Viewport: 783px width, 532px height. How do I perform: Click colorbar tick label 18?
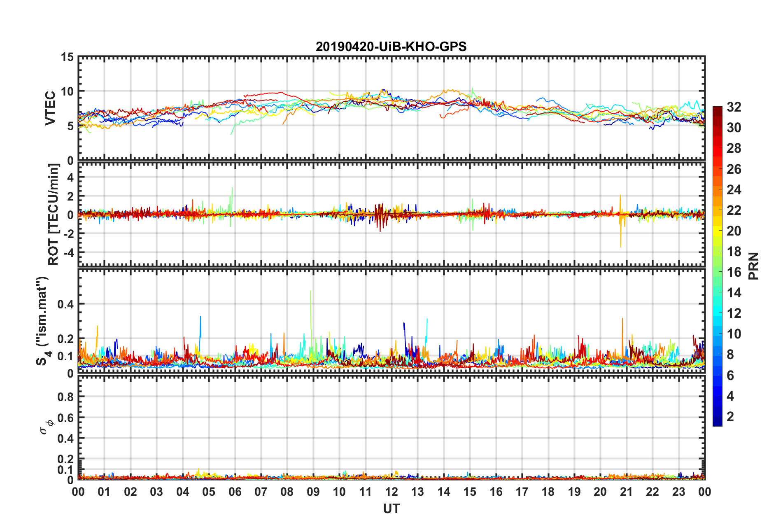pos(734,252)
